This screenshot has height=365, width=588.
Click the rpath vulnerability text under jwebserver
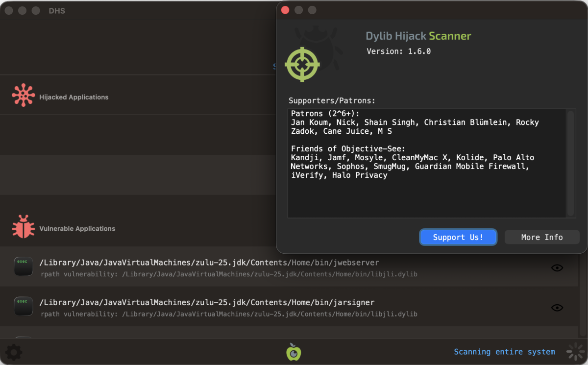point(229,274)
